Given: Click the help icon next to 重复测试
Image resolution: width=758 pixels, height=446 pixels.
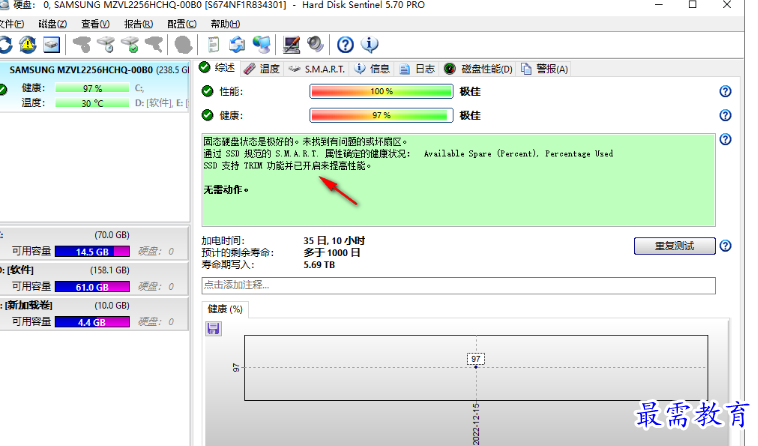Looking at the screenshot, I should (725, 245).
